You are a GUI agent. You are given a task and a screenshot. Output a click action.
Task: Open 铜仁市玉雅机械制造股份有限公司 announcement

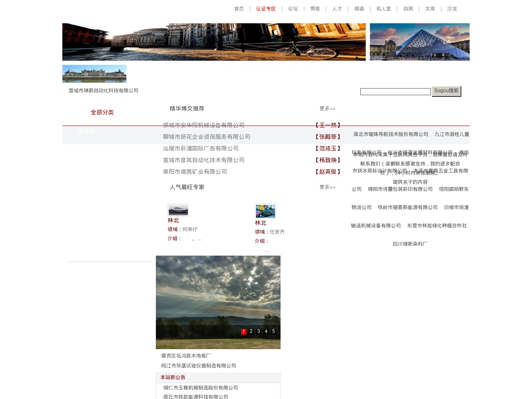click(200, 388)
